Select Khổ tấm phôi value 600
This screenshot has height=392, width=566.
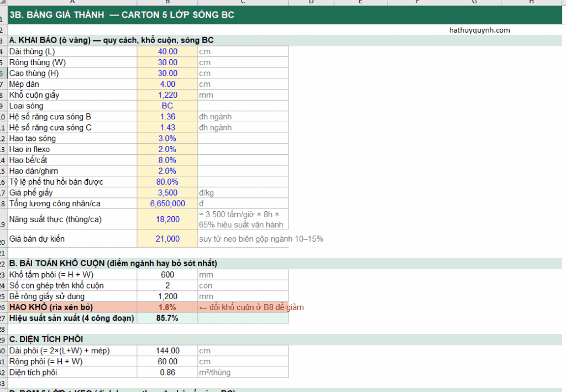click(167, 275)
